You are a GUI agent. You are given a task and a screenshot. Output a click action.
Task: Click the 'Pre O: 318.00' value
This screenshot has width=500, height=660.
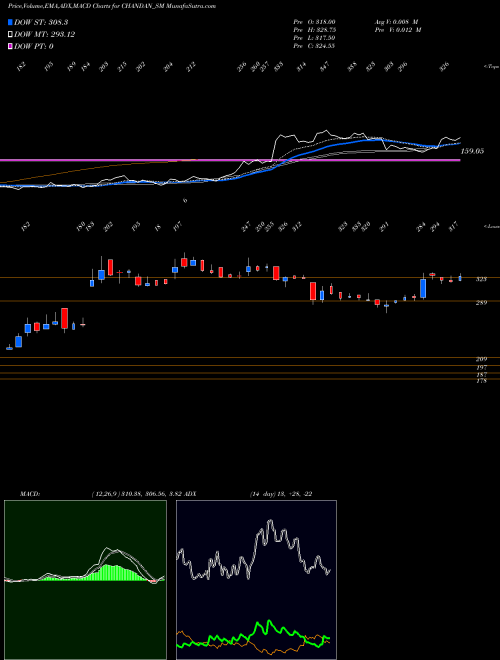(314, 22)
